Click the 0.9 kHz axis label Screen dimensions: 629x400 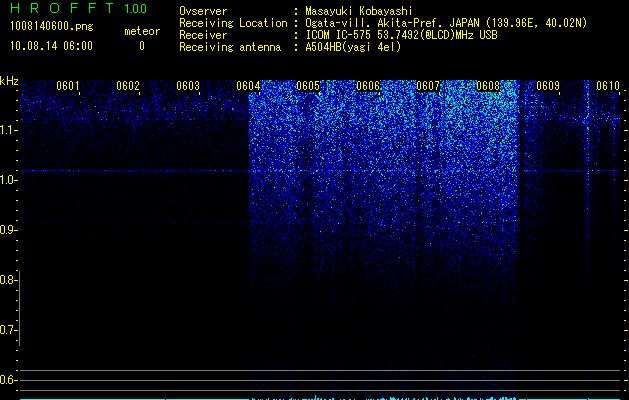8,230
